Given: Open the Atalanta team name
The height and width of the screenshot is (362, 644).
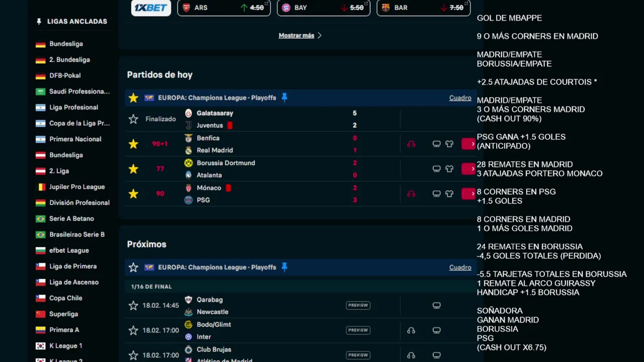Looking at the screenshot, I should pyautogui.click(x=209, y=175).
